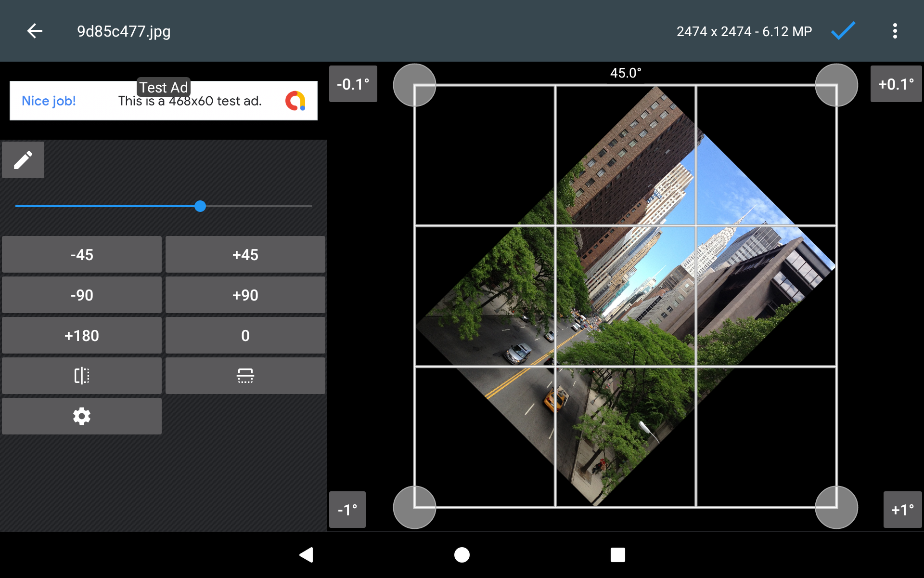Flip image vertically with flip icon
Image resolution: width=924 pixels, height=578 pixels.
pyautogui.click(x=245, y=376)
